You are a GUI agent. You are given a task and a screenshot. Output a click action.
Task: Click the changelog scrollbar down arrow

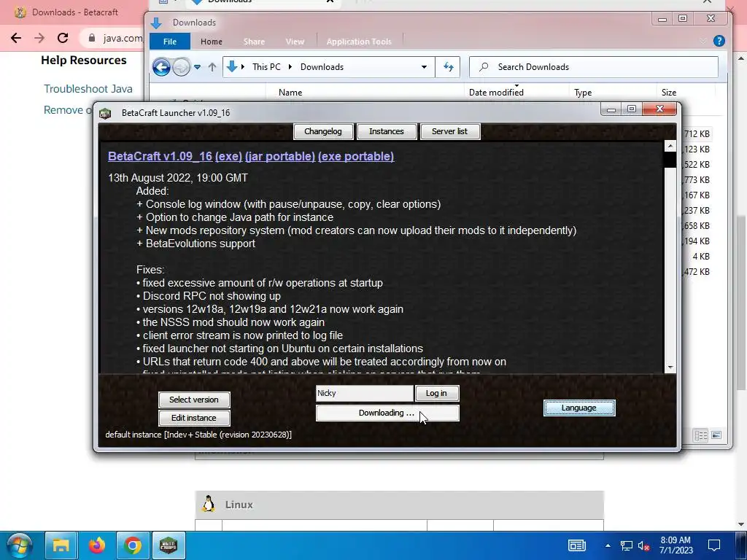coord(670,367)
